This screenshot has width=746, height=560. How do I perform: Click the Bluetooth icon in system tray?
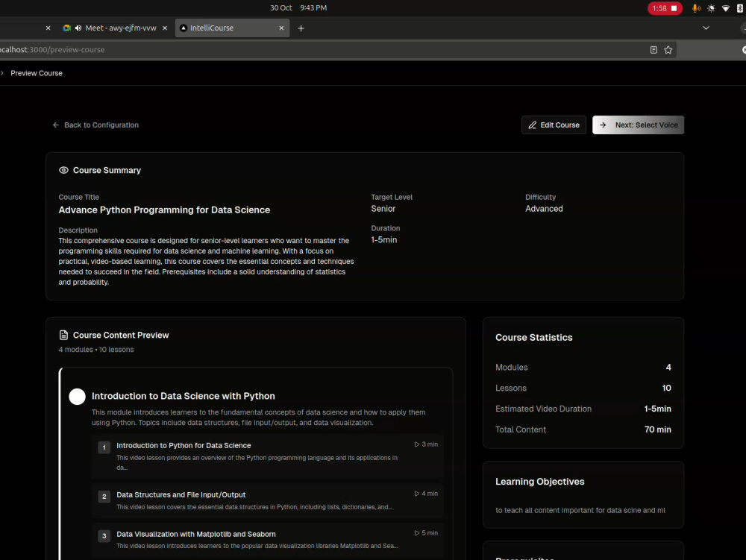[740, 8]
